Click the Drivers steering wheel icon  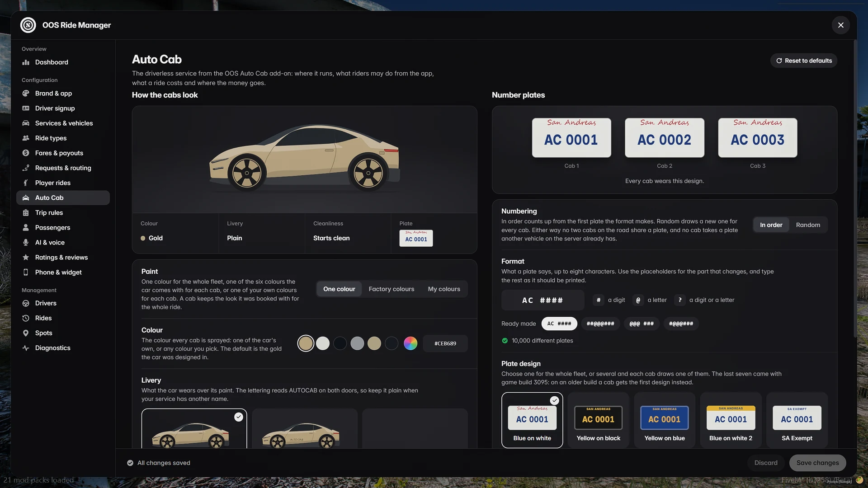pyautogui.click(x=26, y=303)
